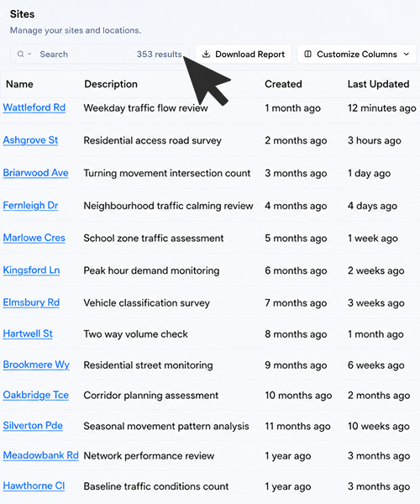Screen dimensions: 420x504
Task: Click '7 months ago' created cell
Action: click(296, 302)
